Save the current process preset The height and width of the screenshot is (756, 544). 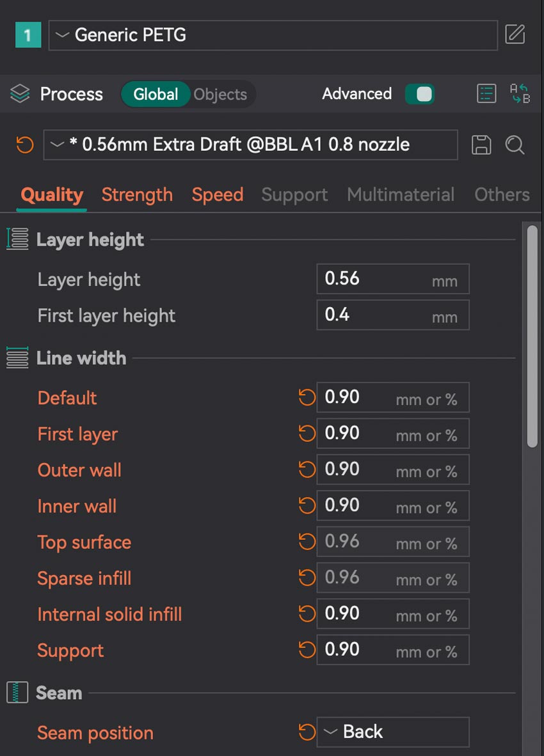[x=481, y=145]
